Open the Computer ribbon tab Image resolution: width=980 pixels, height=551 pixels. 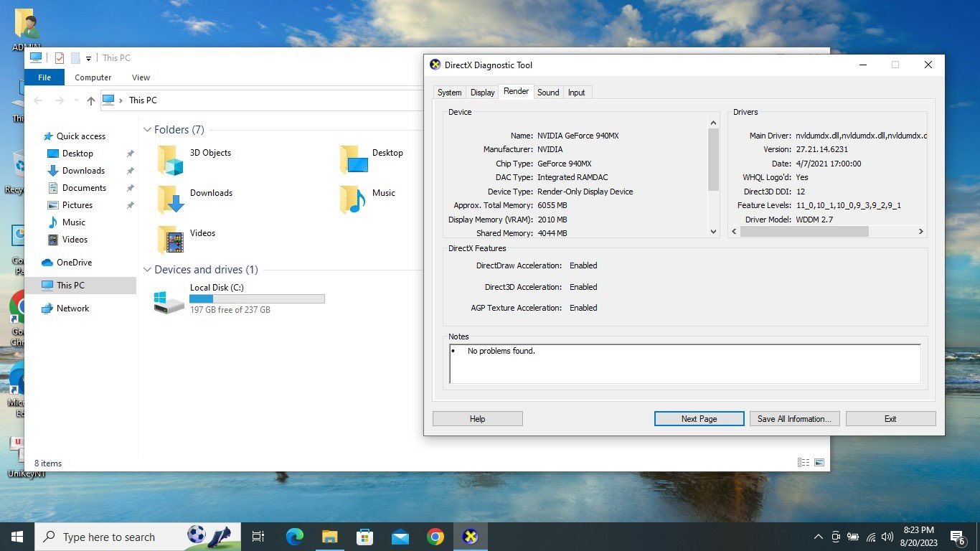point(93,77)
